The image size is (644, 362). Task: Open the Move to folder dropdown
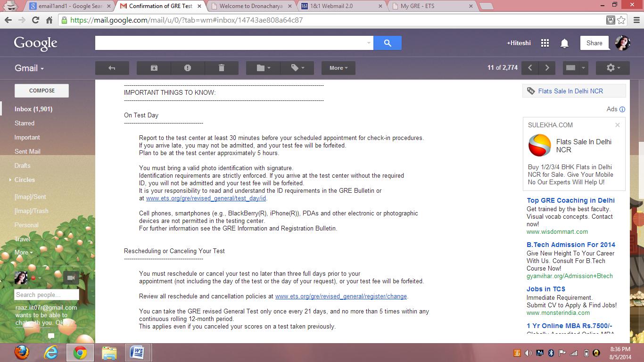click(x=263, y=68)
